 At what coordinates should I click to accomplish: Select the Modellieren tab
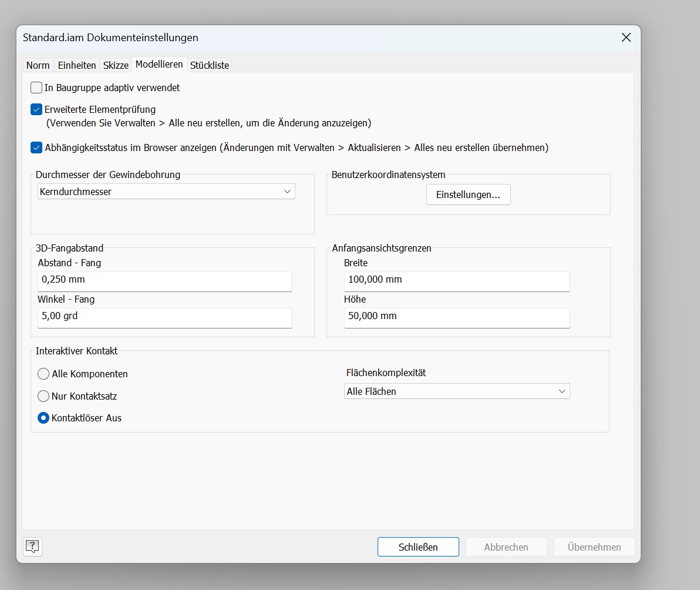[x=159, y=64]
